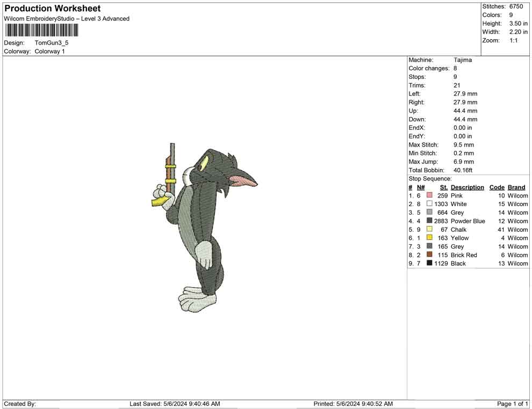This screenshot has width=532, height=409.
Task: Click the 'Powder Blue' description text
Action: pyautogui.click(x=468, y=221)
